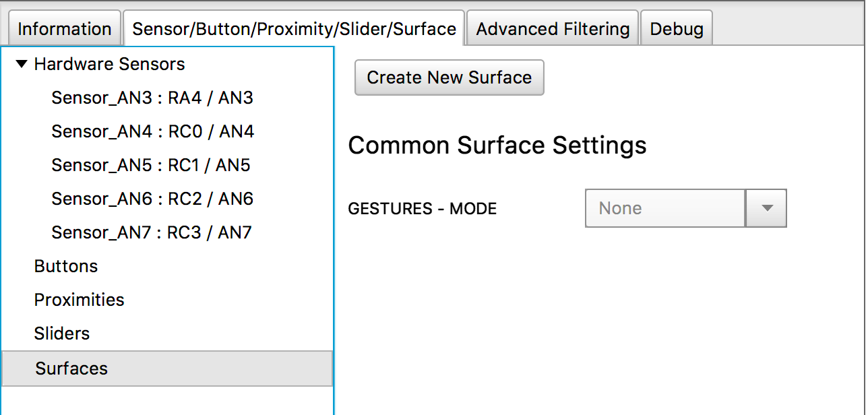
Task: Select Sensor_AN7 : RC3 / AN7
Action: [151, 232]
